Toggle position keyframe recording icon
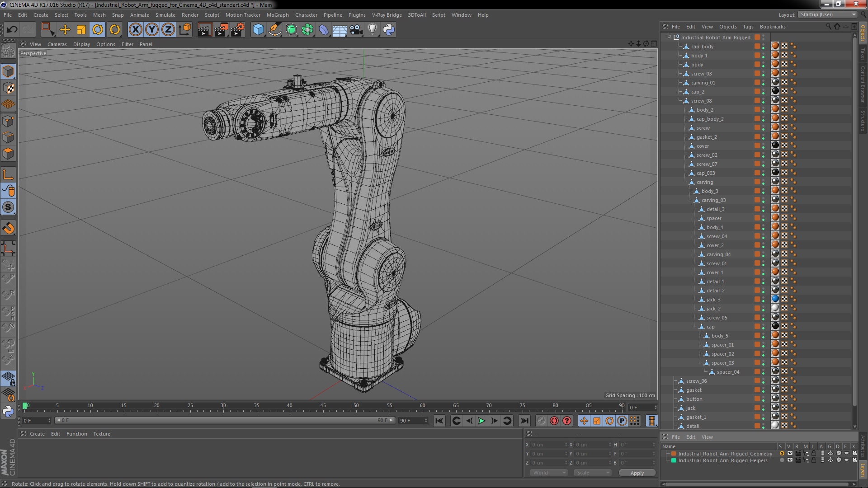The height and width of the screenshot is (488, 868). 584,421
